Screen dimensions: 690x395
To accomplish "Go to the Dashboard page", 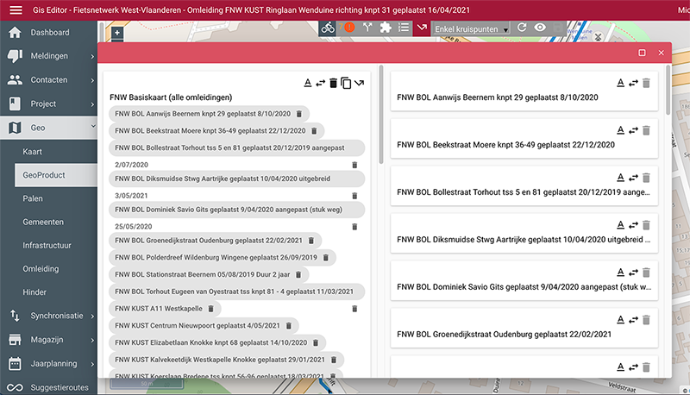I will coord(48,33).
